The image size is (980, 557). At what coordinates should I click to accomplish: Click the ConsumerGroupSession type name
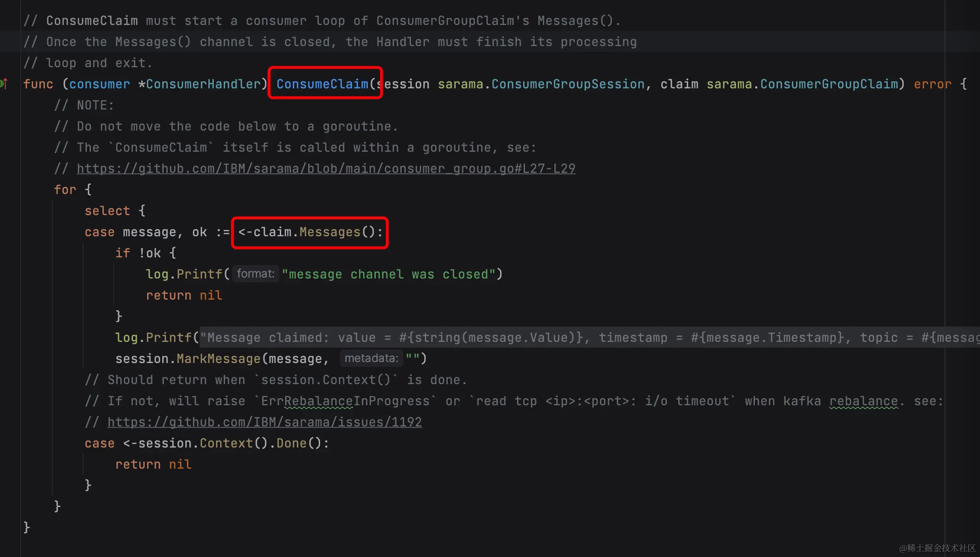[x=568, y=84]
